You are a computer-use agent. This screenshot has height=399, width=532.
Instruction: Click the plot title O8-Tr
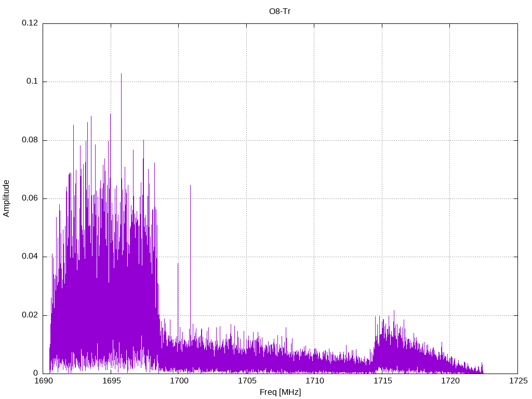click(280, 11)
